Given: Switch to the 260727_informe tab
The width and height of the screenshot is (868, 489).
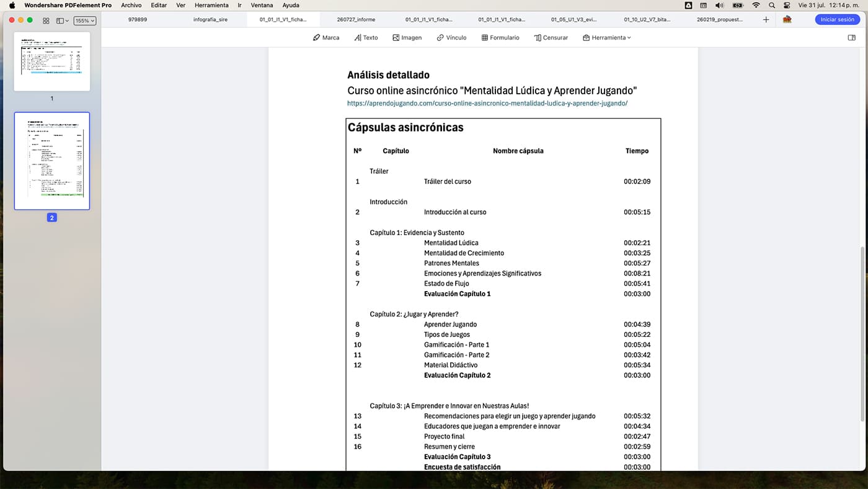Looking at the screenshot, I should (356, 20).
